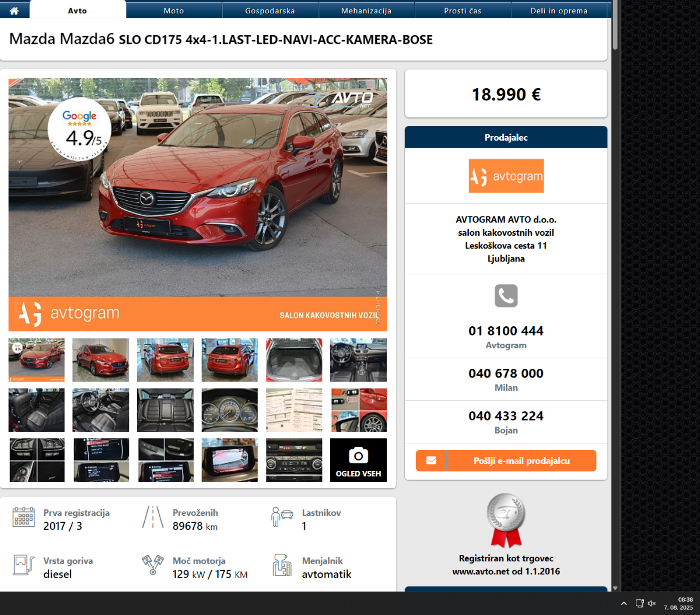
Task: Click the avtogram seller logo
Action: (x=506, y=176)
